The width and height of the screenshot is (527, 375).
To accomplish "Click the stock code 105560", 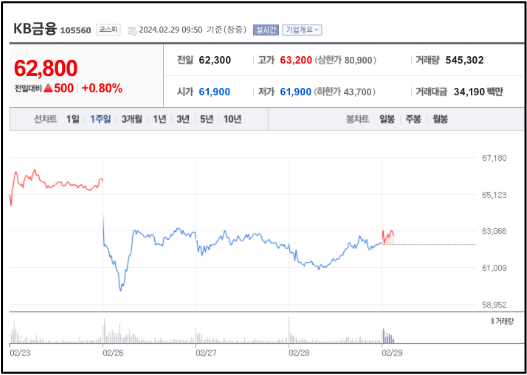I will [76, 31].
